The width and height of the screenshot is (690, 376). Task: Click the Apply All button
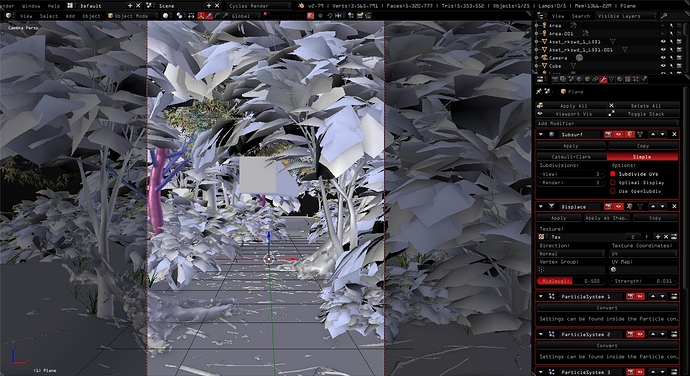coord(572,106)
